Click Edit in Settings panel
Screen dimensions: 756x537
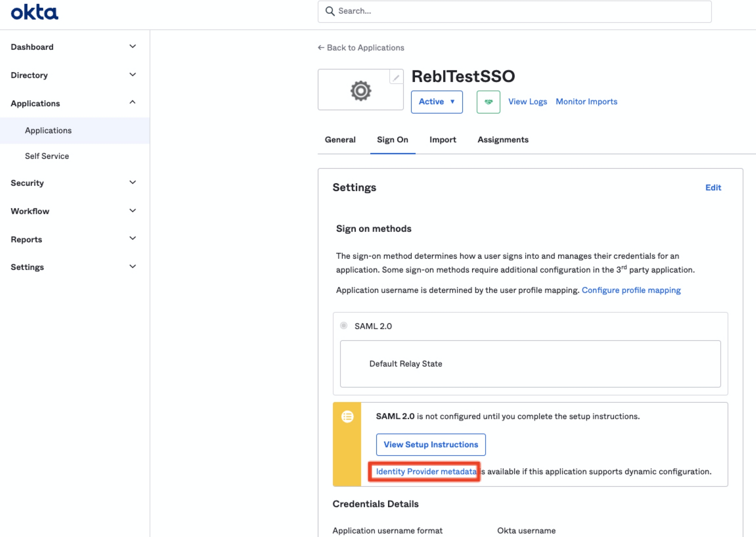(x=713, y=188)
